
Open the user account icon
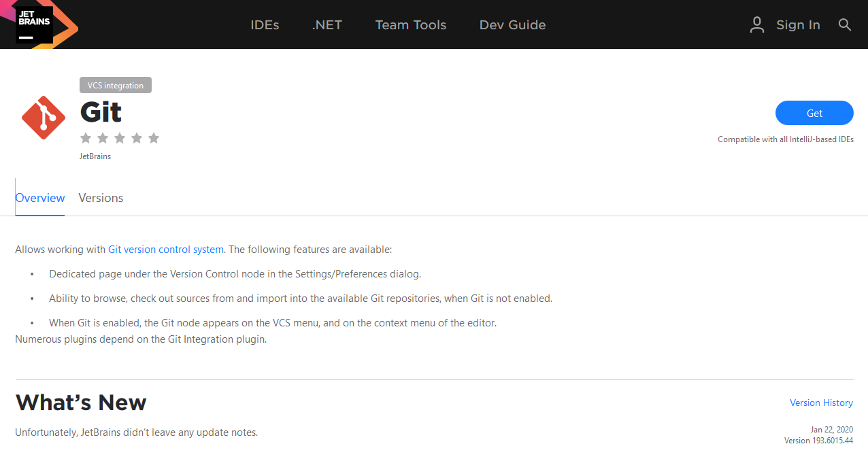(756, 25)
